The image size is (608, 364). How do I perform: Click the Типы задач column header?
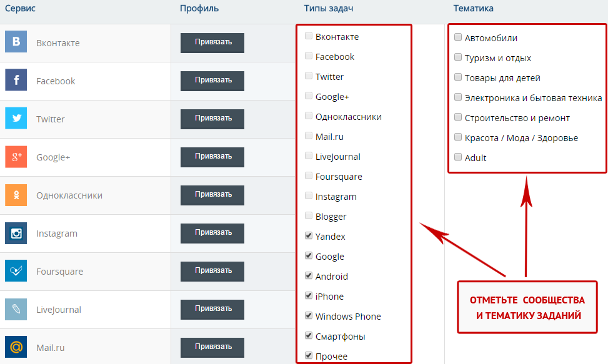coord(329,9)
